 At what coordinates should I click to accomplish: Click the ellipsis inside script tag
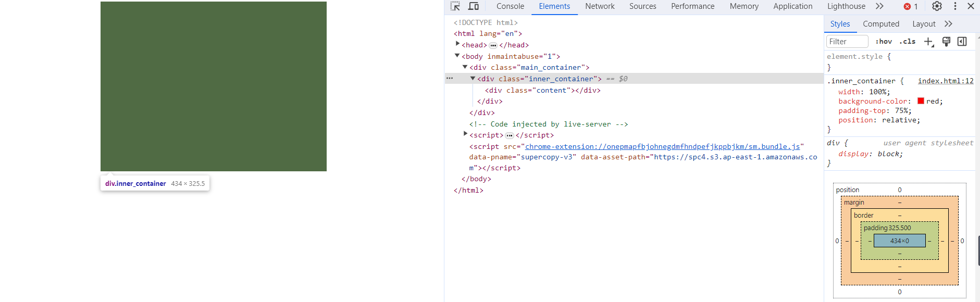[x=510, y=135]
